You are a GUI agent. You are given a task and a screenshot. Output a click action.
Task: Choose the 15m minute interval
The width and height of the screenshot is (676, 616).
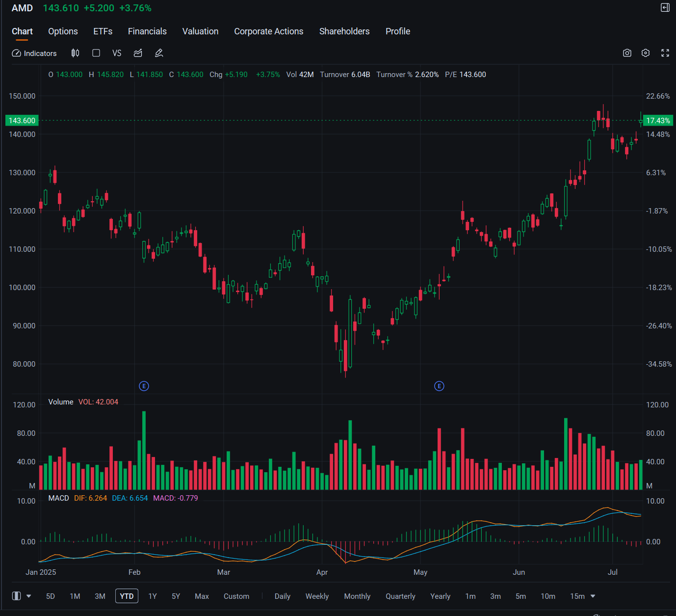click(x=577, y=596)
